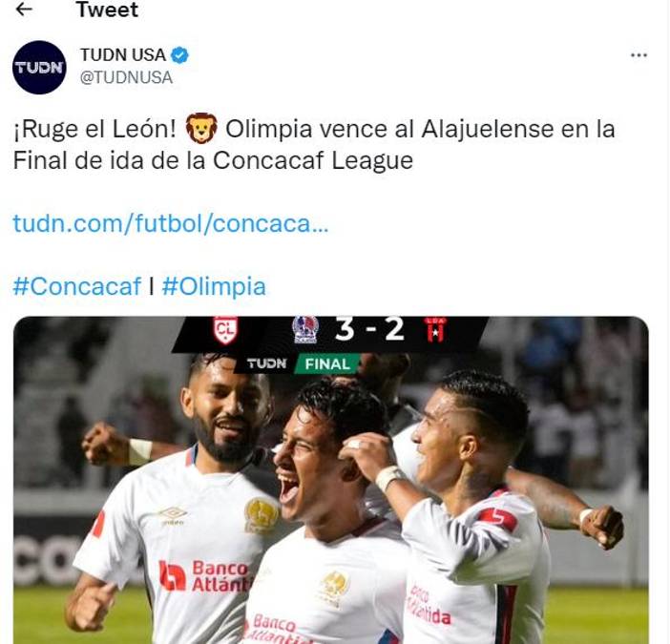This screenshot has width=670, height=644.
Task: Click the 3 - 2 score text
Action: (x=370, y=329)
